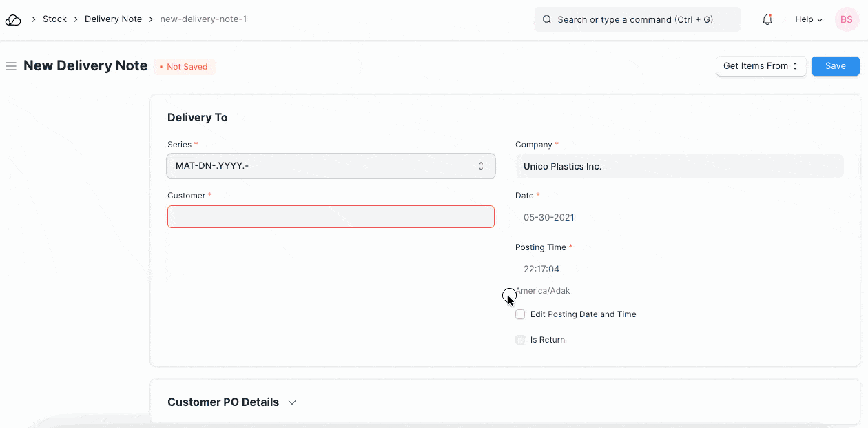Viewport: 868px width, 428px height.
Task: Open the Help menu
Action: [809, 20]
